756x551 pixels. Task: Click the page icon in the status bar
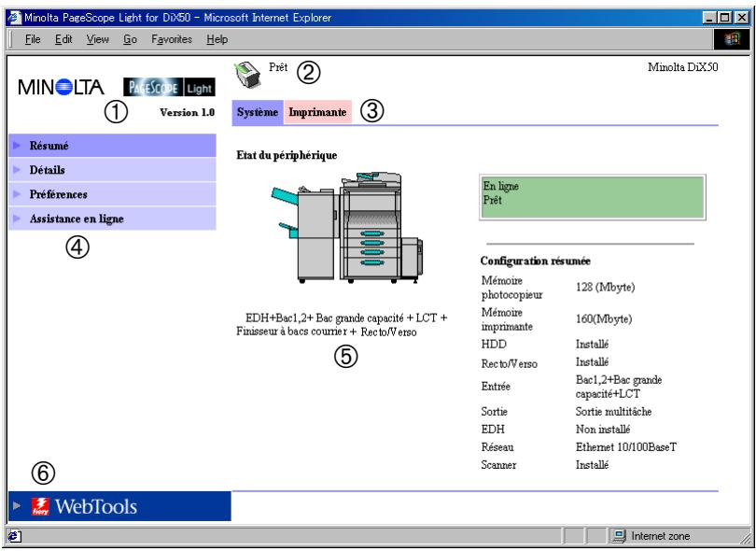pyautogui.click(x=13, y=535)
